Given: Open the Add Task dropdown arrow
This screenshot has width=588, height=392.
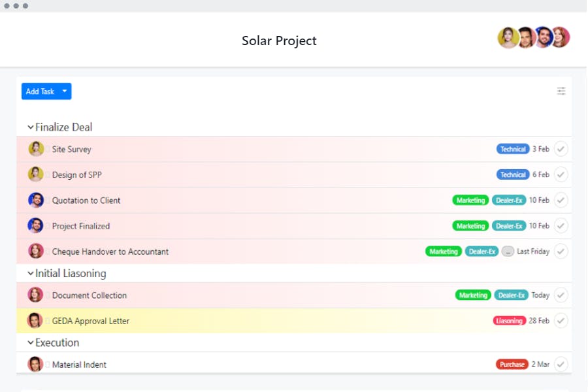Looking at the screenshot, I should (65, 91).
